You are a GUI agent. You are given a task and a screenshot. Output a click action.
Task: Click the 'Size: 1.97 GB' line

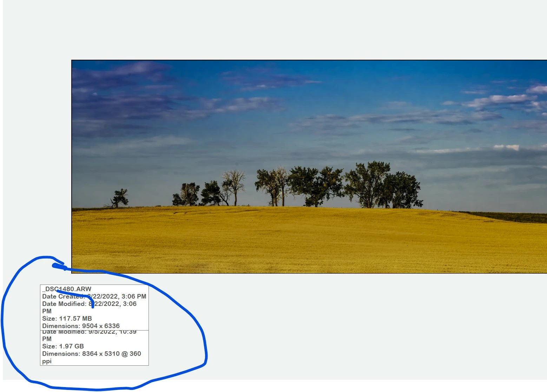(x=63, y=346)
